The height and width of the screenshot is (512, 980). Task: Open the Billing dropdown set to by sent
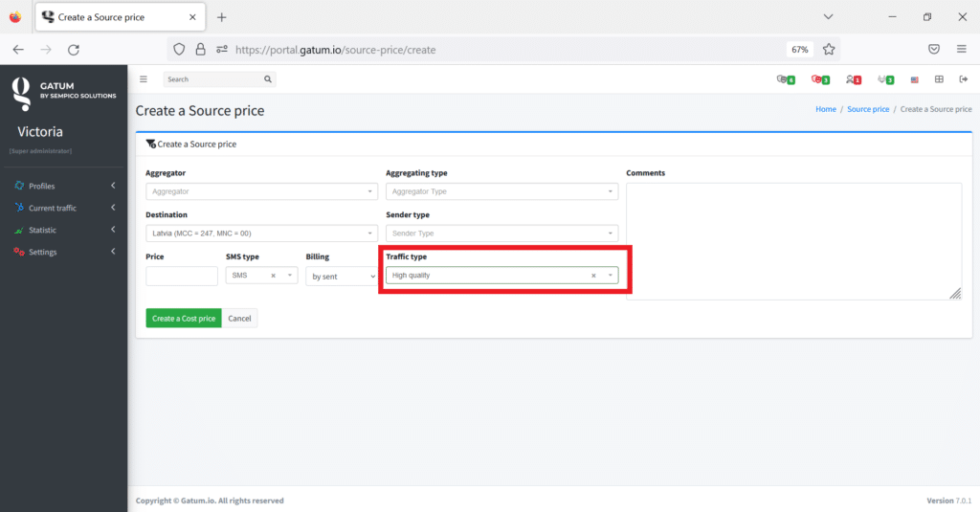coord(343,276)
